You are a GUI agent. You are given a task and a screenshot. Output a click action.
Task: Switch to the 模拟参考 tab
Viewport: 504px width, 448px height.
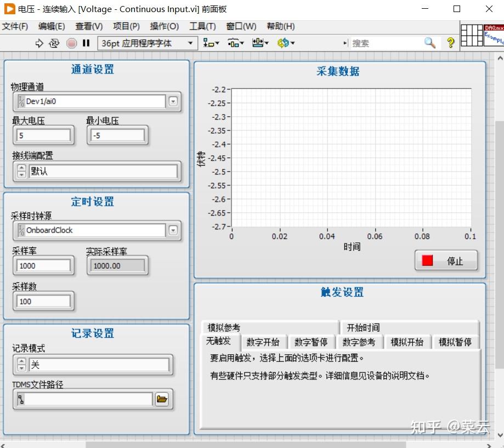pyautogui.click(x=270, y=327)
